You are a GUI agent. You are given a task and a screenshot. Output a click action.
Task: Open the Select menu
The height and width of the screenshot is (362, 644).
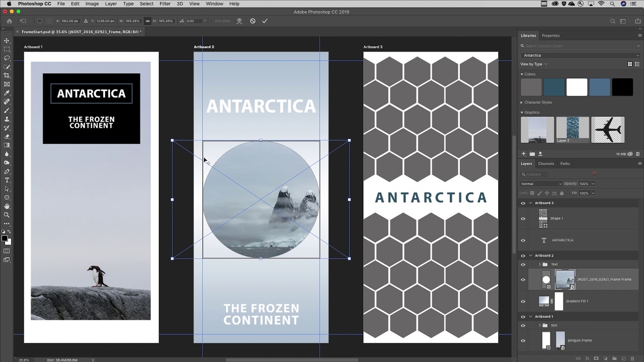click(x=146, y=4)
